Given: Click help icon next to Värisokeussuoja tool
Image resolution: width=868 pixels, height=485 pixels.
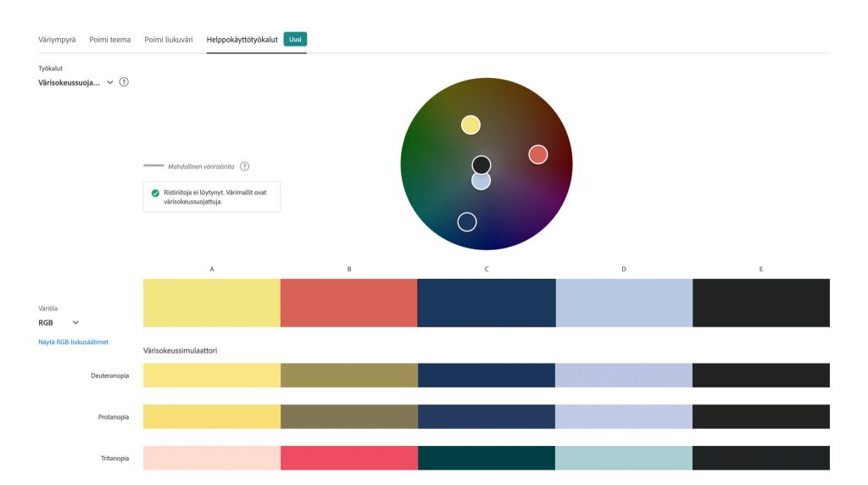Looking at the screenshot, I should 124,82.
